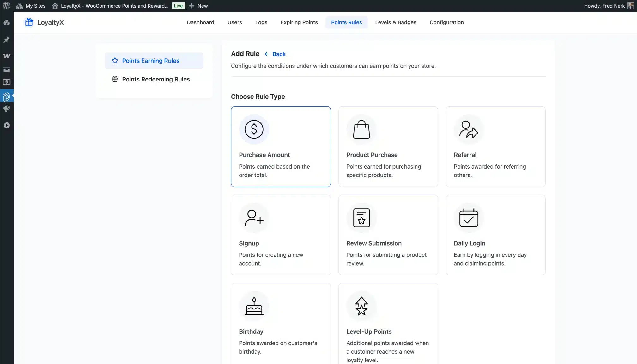Click the gift icon beside LoyaltyX heading
The height and width of the screenshot is (364, 637).
point(29,22)
